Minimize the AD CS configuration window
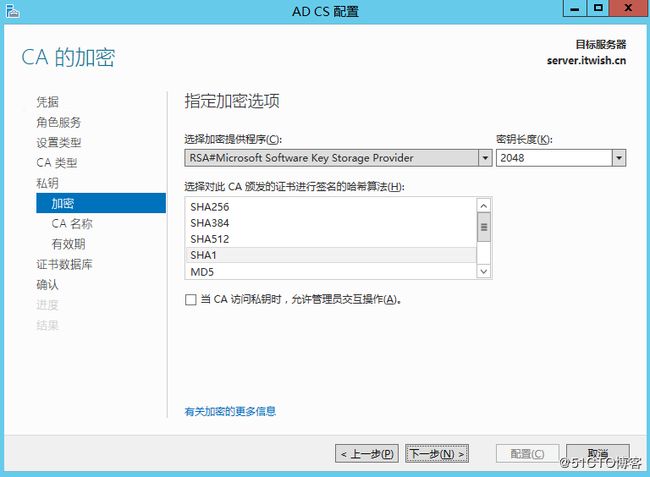This screenshot has width=650, height=477. click(x=575, y=8)
